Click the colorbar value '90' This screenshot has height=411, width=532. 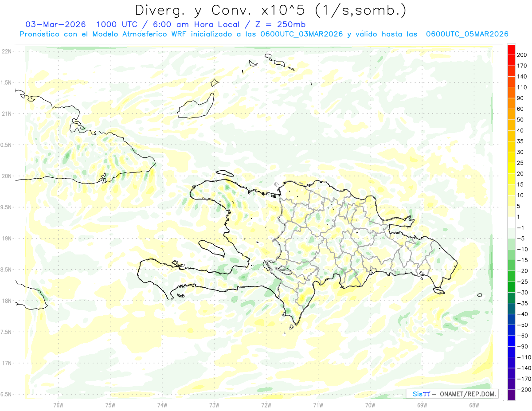click(520, 98)
